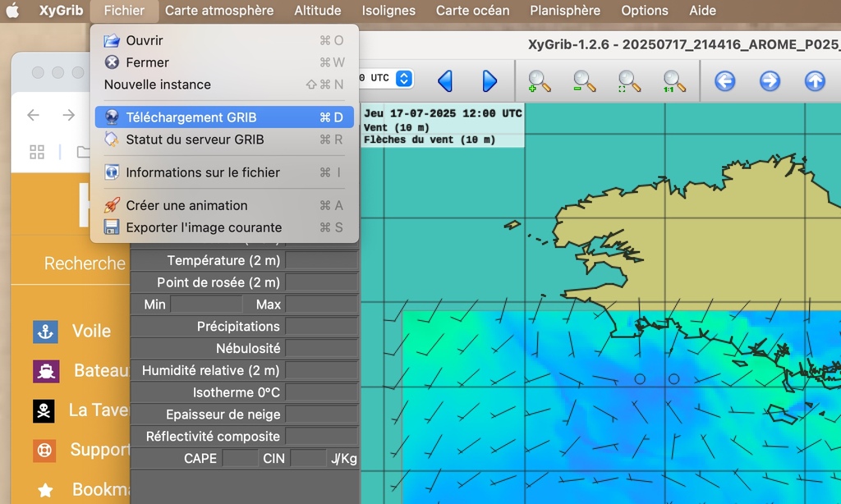This screenshot has height=504, width=841.
Task: Select Fermer menu entry
Action: coord(224,62)
